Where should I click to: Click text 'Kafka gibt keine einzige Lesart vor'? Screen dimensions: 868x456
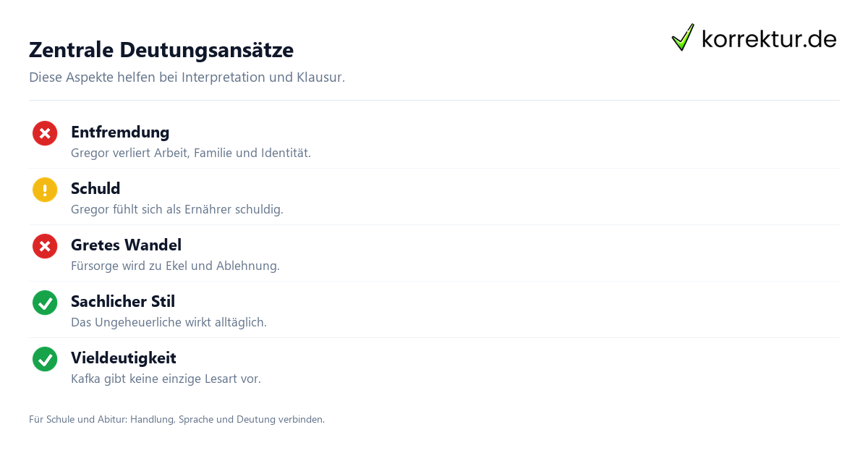(166, 379)
